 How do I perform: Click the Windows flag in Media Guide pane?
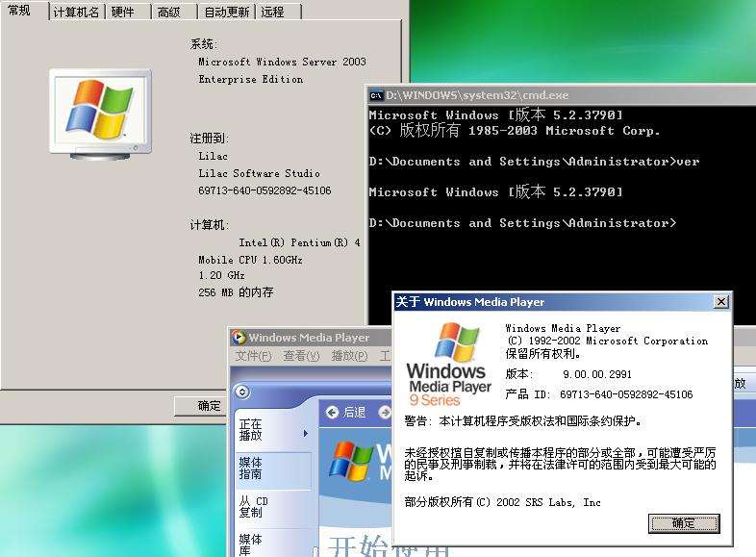pyautogui.click(x=353, y=461)
